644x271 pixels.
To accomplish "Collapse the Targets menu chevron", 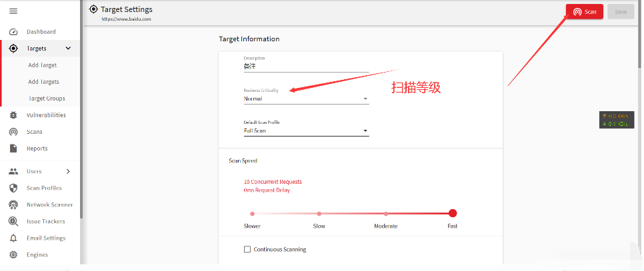I will [68, 49].
